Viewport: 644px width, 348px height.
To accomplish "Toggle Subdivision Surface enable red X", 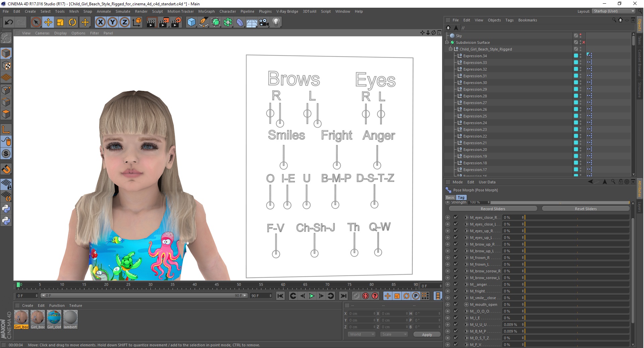I will 584,42.
